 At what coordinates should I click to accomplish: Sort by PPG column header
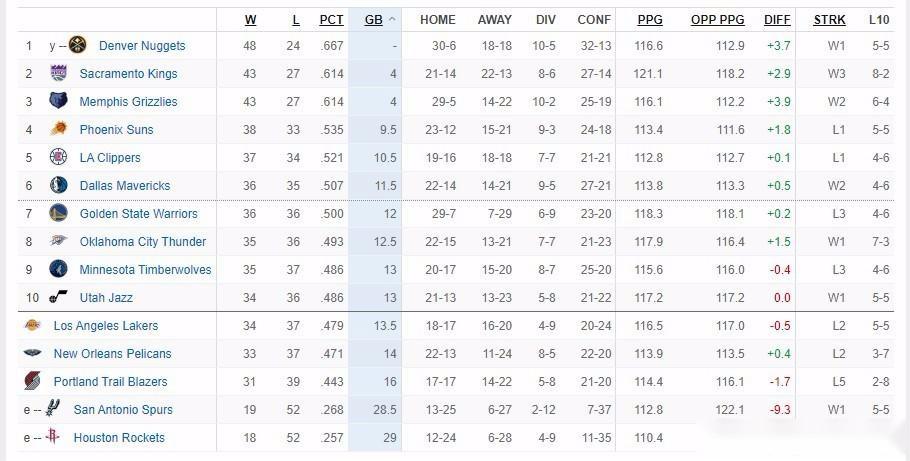tap(650, 19)
